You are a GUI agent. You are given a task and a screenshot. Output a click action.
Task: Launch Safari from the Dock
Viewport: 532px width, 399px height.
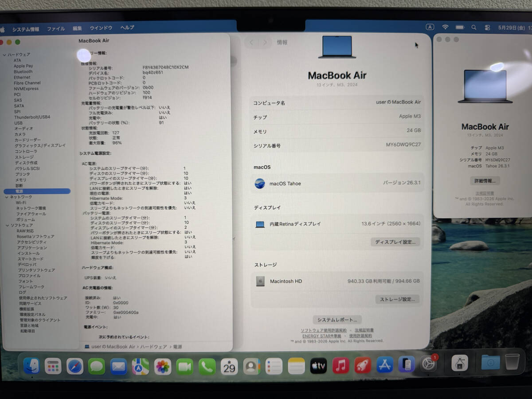(x=75, y=366)
